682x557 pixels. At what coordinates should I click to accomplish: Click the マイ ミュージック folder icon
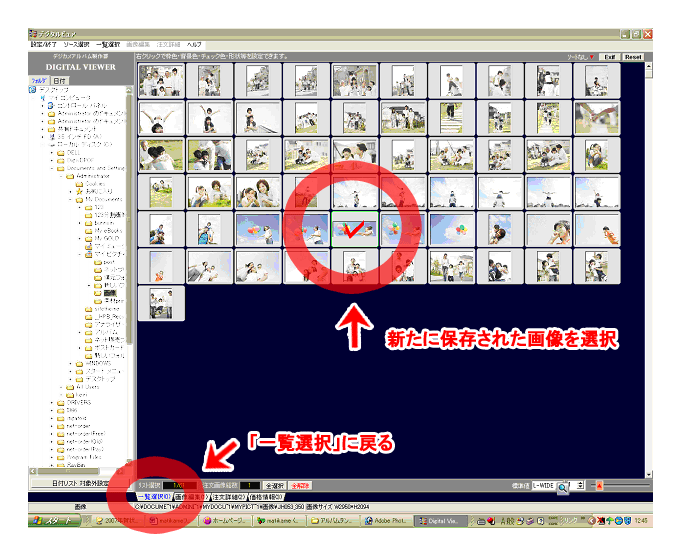[88, 247]
